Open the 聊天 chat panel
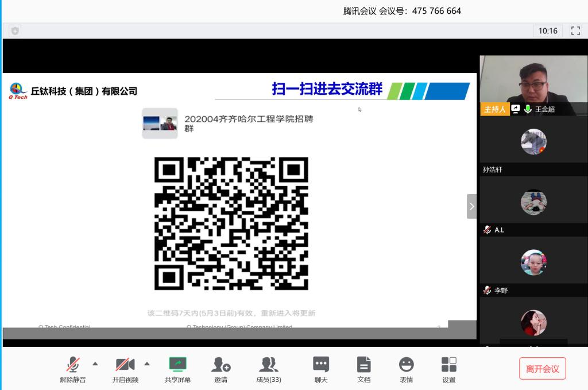The width and height of the screenshot is (588, 390). click(x=320, y=369)
